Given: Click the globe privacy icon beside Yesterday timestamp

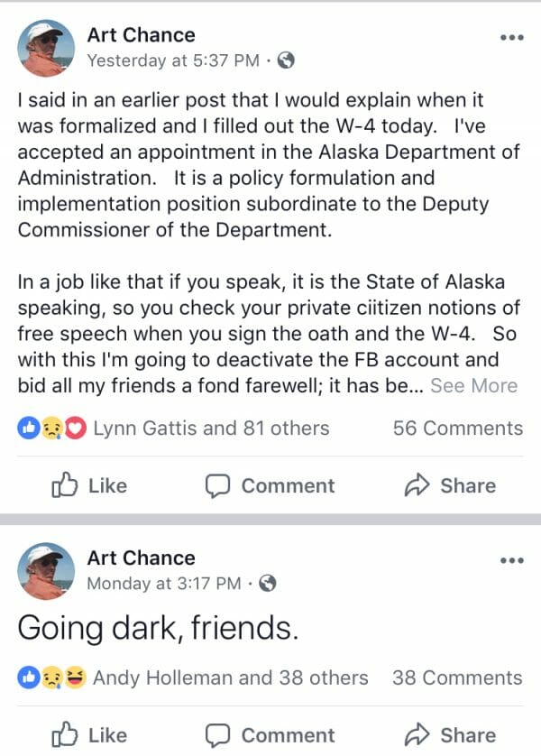Looking at the screenshot, I should point(286,61).
